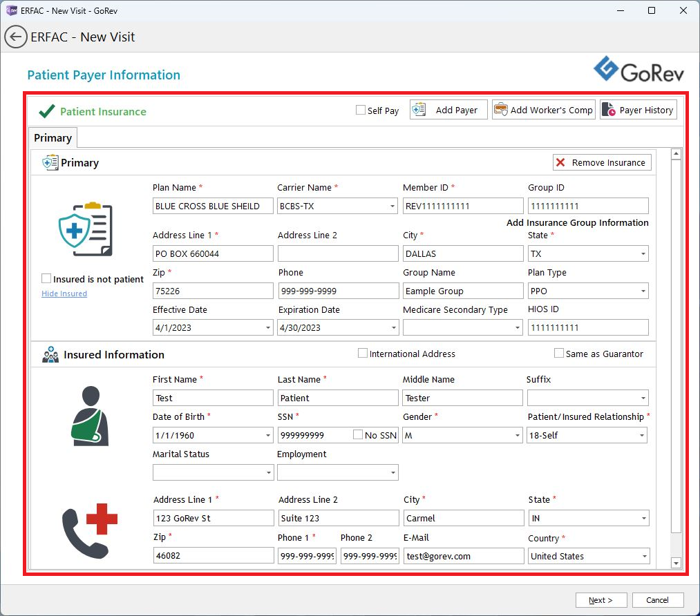Screen dimensions: 700x616
Task: Select the Primary tab
Action: pos(53,138)
